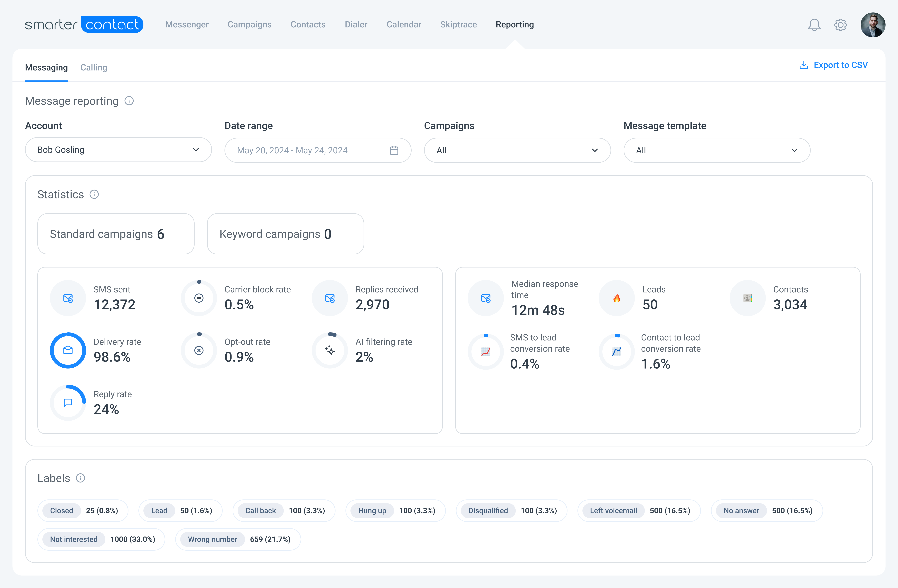Go to the Campaigns navigation item

pyautogui.click(x=249, y=24)
